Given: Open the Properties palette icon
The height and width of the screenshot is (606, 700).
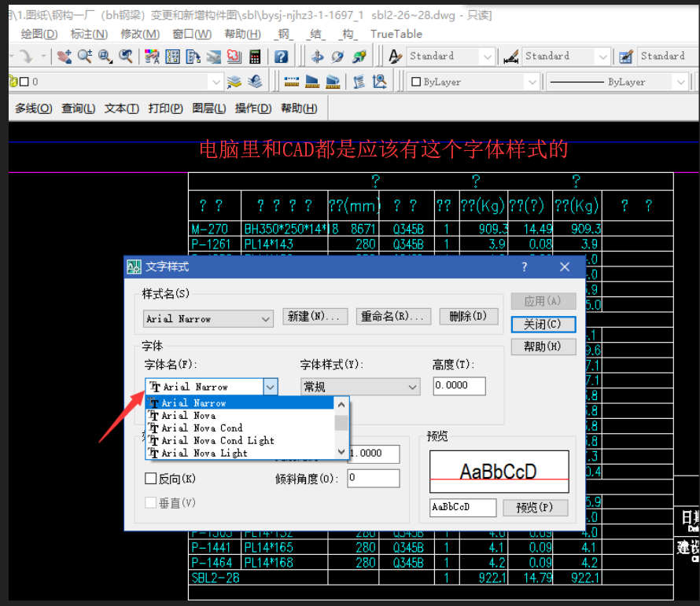Looking at the screenshot, I should [x=152, y=57].
